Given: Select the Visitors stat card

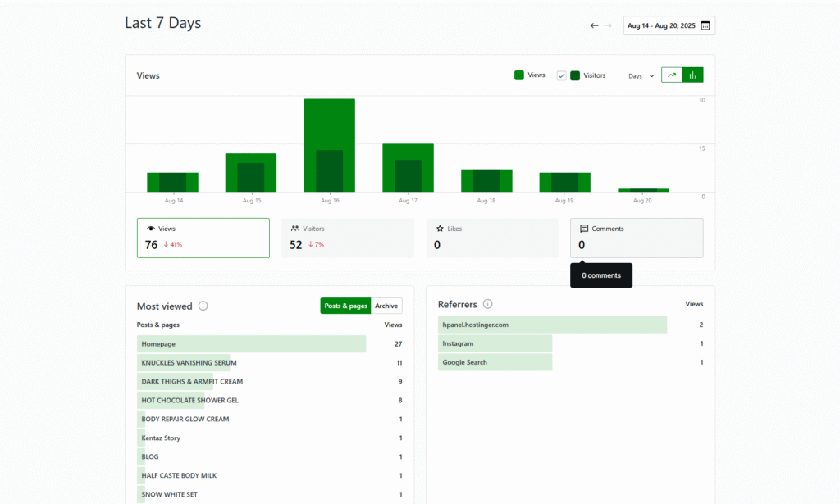Looking at the screenshot, I should pos(347,238).
